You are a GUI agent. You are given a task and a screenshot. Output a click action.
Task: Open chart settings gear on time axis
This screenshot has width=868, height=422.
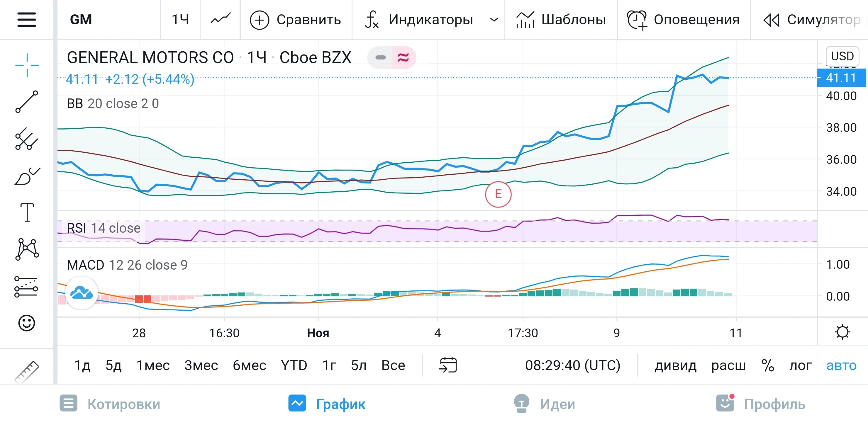[842, 332]
